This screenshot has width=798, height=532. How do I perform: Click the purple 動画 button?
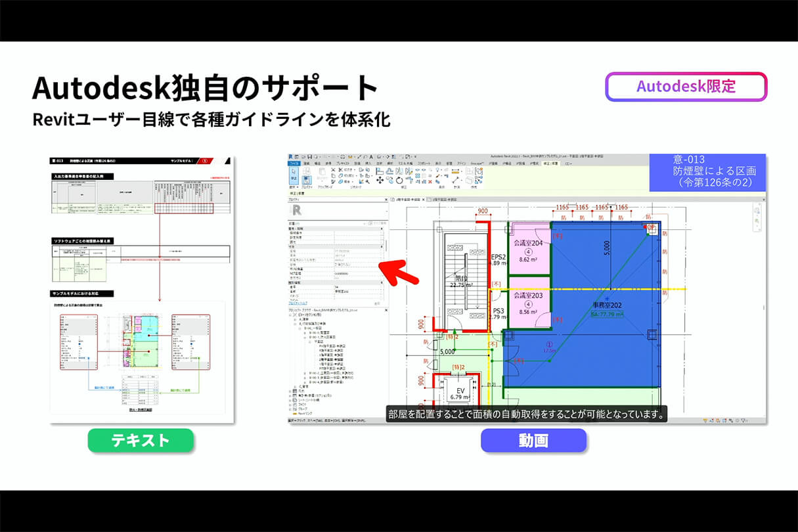click(x=534, y=441)
